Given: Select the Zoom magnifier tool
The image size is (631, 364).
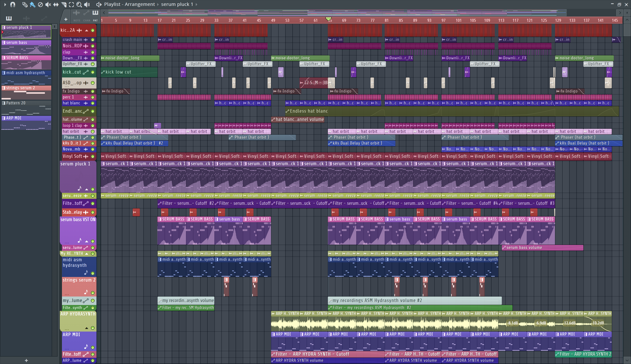Looking at the screenshot, I should (x=79, y=4).
